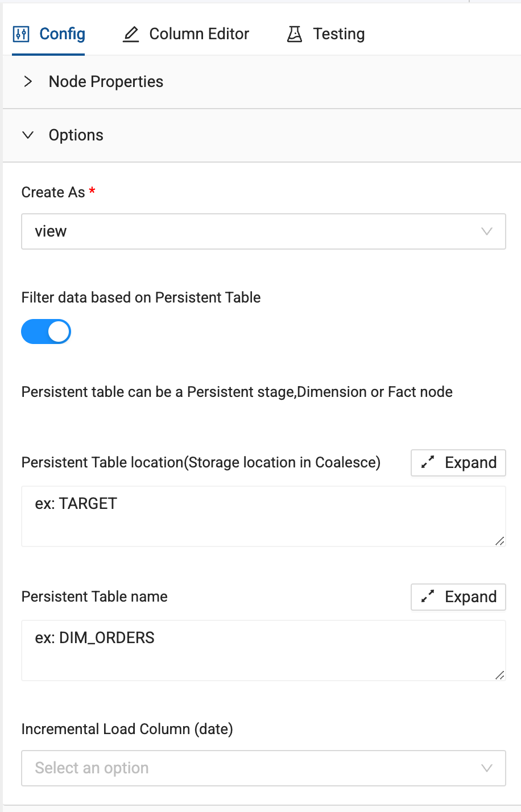Click the Incremental Load Column dropdown arrow
This screenshot has width=521, height=812.
pos(486,768)
